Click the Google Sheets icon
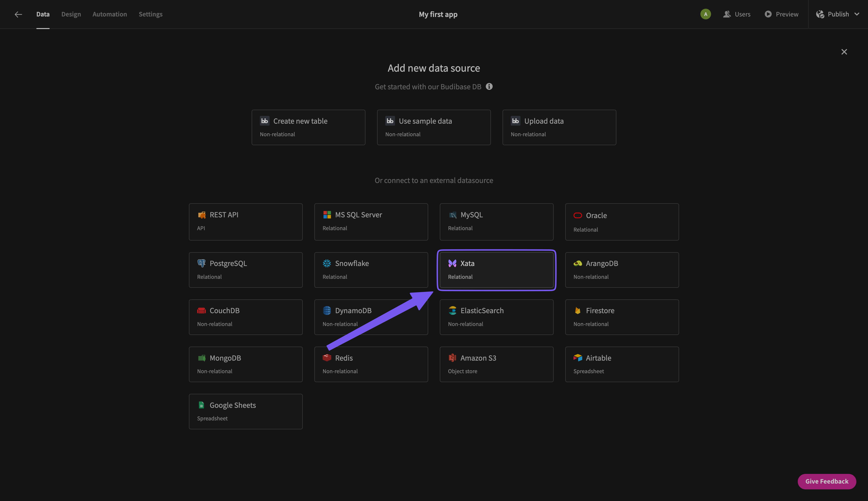This screenshot has width=868, height=501. tap(201, 405)
